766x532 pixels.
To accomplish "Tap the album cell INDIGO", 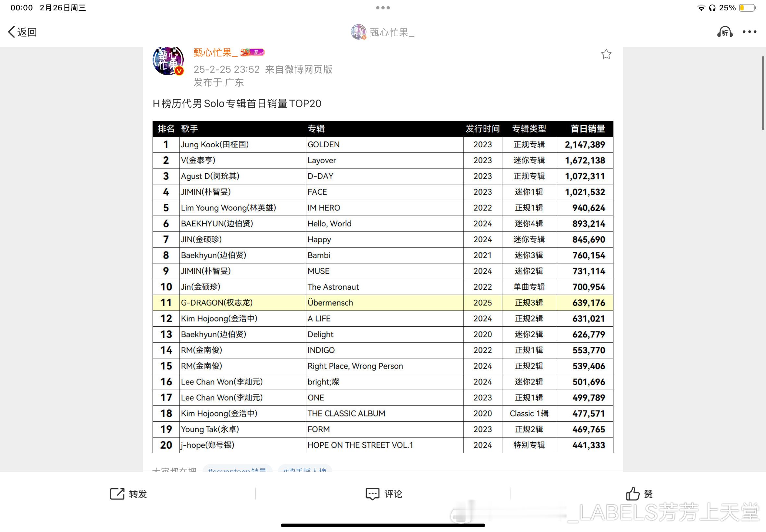I will pyautogui.click(x=385, y=350).
